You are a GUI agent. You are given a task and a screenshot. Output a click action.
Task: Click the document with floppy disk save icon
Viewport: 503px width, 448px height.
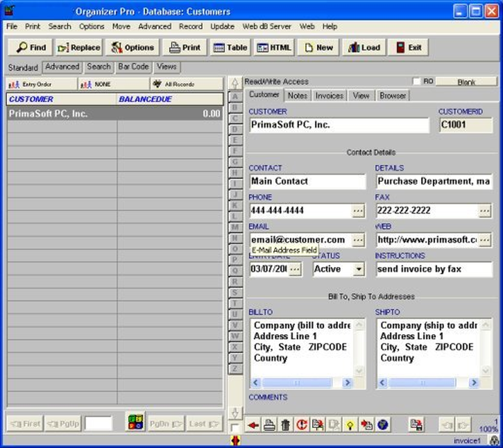coord(416,425)
